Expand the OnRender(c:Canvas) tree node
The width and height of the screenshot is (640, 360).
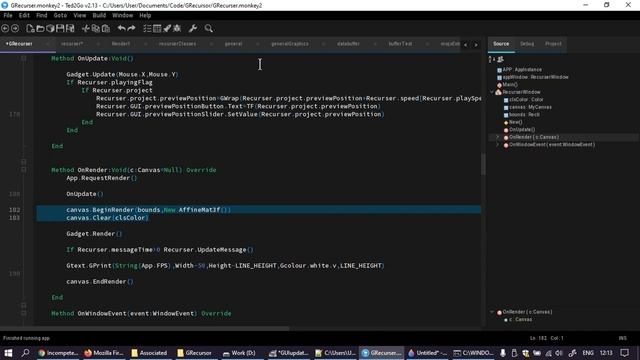click(497, 137)
